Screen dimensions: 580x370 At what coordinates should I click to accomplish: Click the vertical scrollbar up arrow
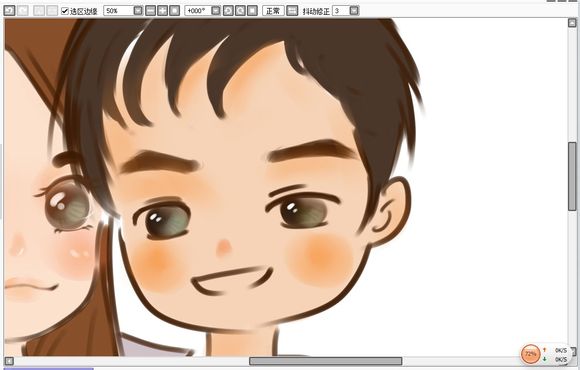(x=572, y=23)
